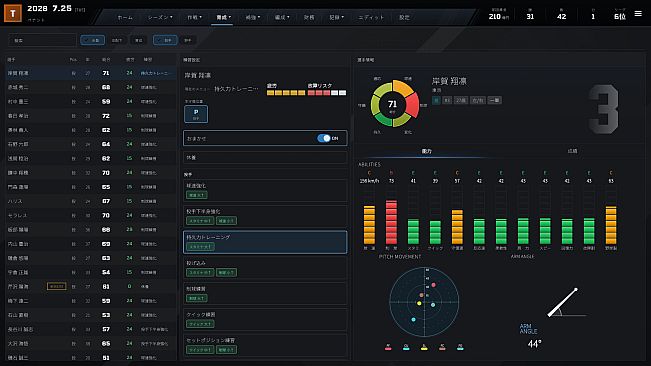
Task: Choose the 制球練習 training option
Action: coord(265,293)
